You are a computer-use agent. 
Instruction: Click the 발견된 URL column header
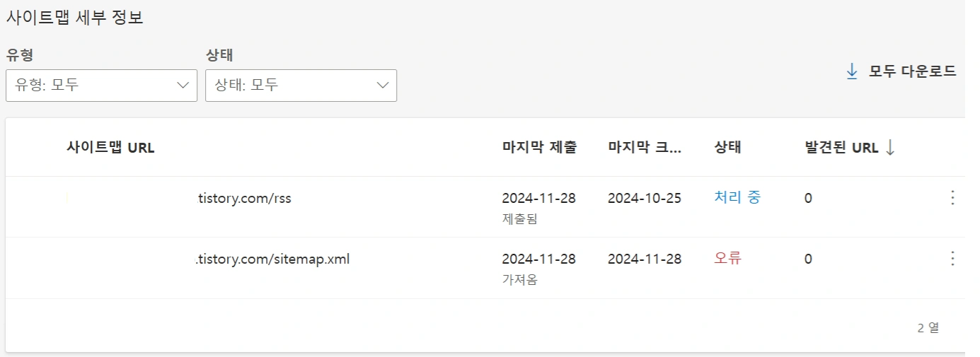(841, 148)
